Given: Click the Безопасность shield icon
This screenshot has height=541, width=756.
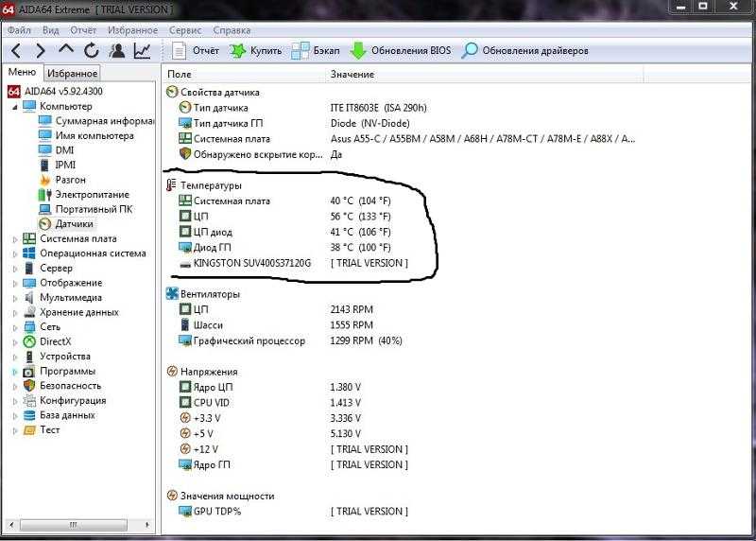Looking at the screenshot, I should [x=29, y=386].
